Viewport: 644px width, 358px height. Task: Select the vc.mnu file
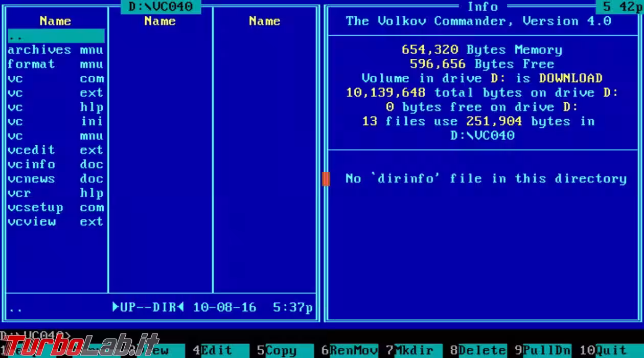click(x=56, y=136)
